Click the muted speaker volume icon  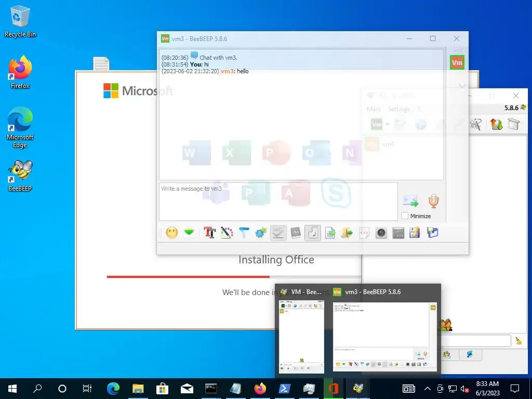(x=465, y=389)
